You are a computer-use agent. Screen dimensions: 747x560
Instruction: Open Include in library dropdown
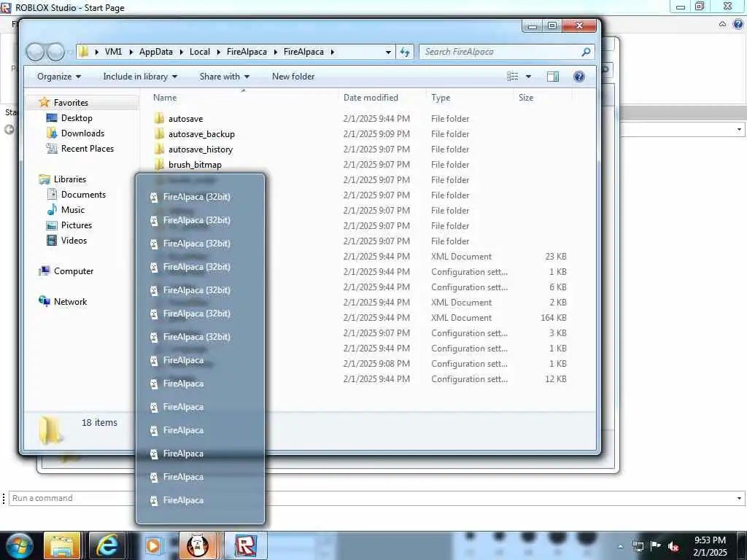140,77
